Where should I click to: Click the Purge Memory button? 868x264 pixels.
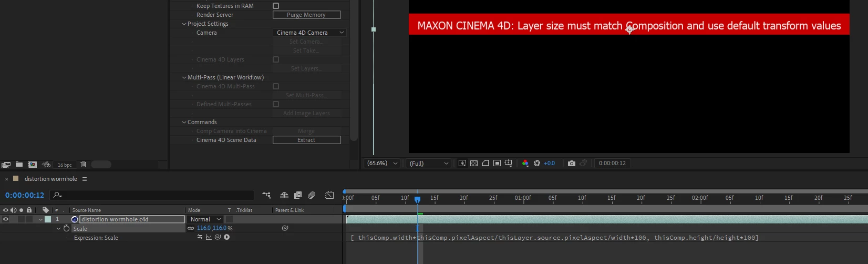point(306,15)
